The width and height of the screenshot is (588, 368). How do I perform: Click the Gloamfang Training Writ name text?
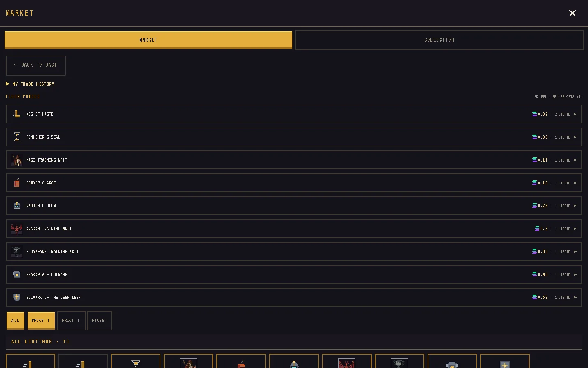[x=52, y=251]
